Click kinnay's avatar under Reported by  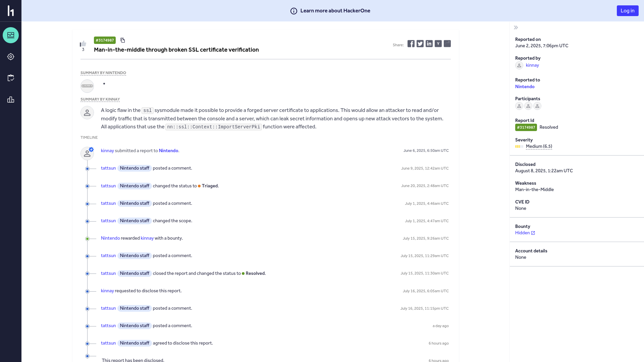click(x=519, y=65)
